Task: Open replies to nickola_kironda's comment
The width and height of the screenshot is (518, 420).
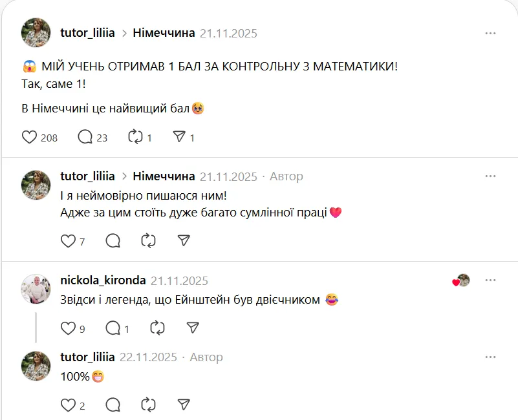Action: pyautogui.click(x=113, y=328)
